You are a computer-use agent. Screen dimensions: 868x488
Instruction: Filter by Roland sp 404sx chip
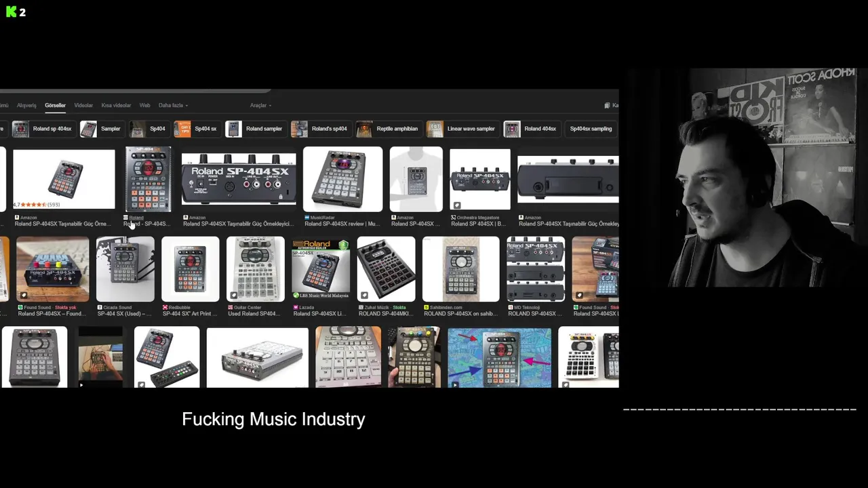tap(42, 129)
